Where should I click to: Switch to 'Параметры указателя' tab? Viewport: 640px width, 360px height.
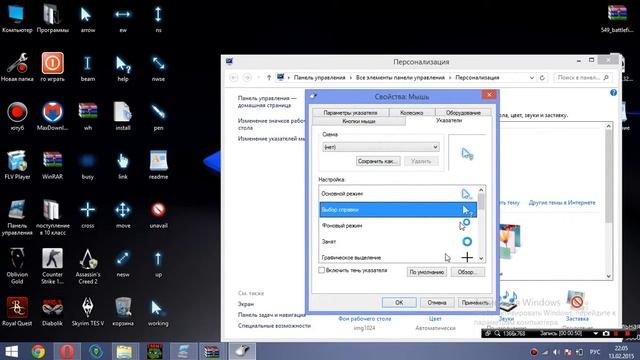pos(350,112)
